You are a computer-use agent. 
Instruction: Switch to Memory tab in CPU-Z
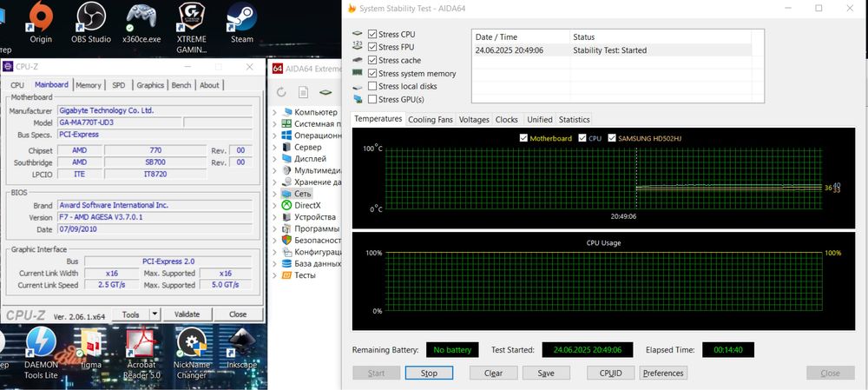[89, 85]
